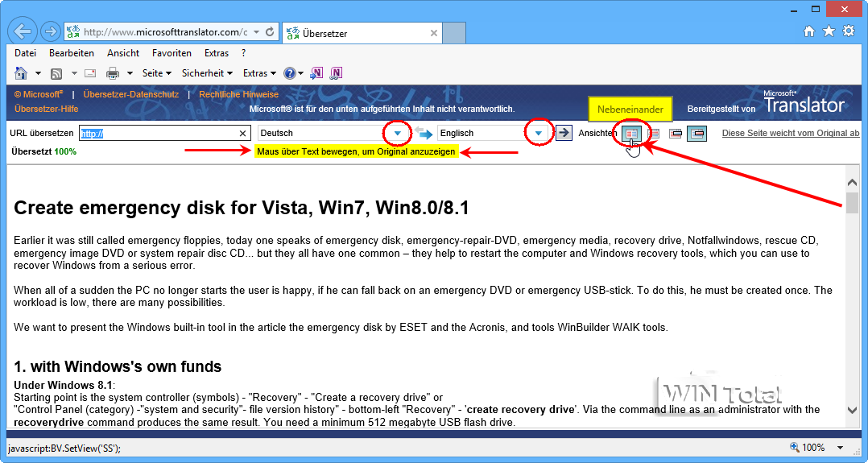Open the Bearbeiten menu
This screenshot has width=868, height=463.
(72, 53)
